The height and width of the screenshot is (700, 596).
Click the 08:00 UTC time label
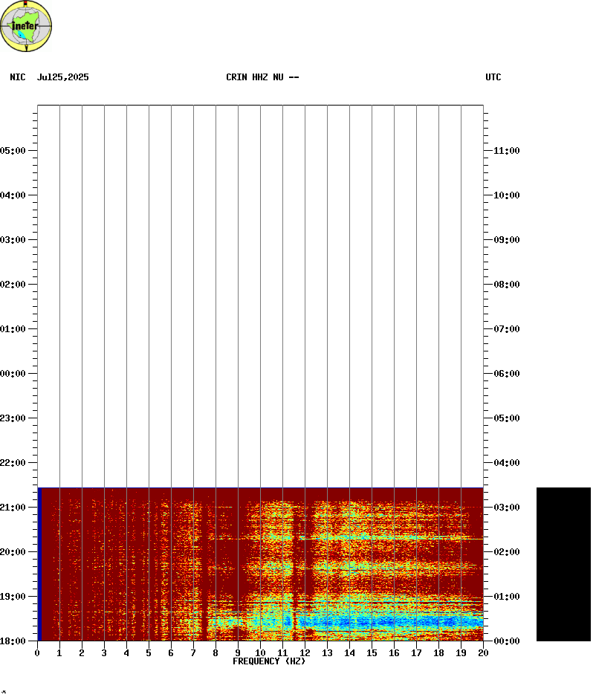(507, 285)
